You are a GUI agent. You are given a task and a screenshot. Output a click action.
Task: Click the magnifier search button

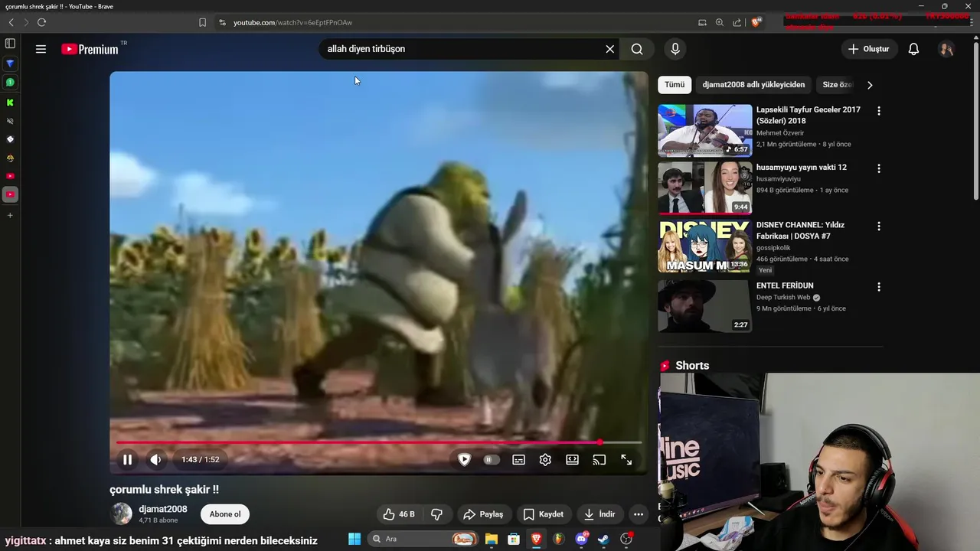point(637,49)
